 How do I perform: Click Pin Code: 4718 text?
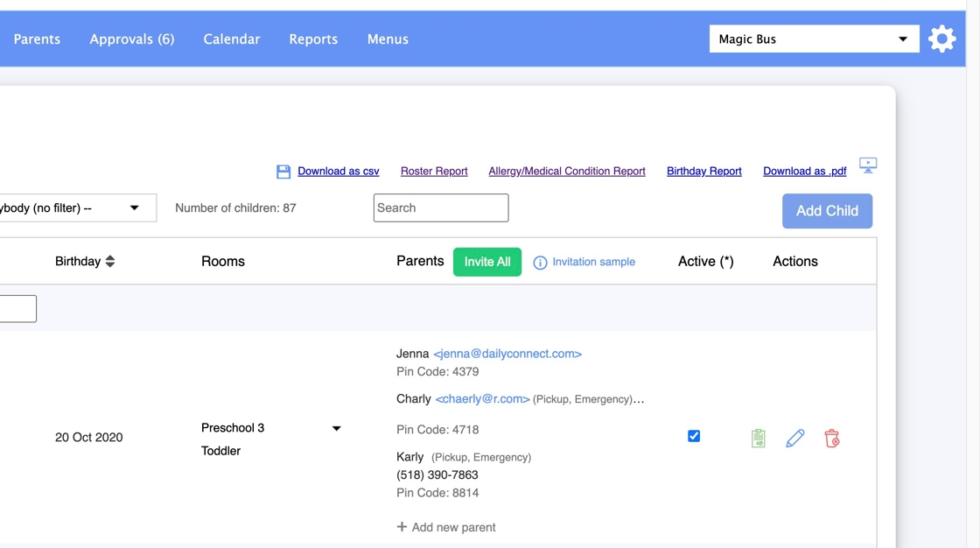click(437, 430)
